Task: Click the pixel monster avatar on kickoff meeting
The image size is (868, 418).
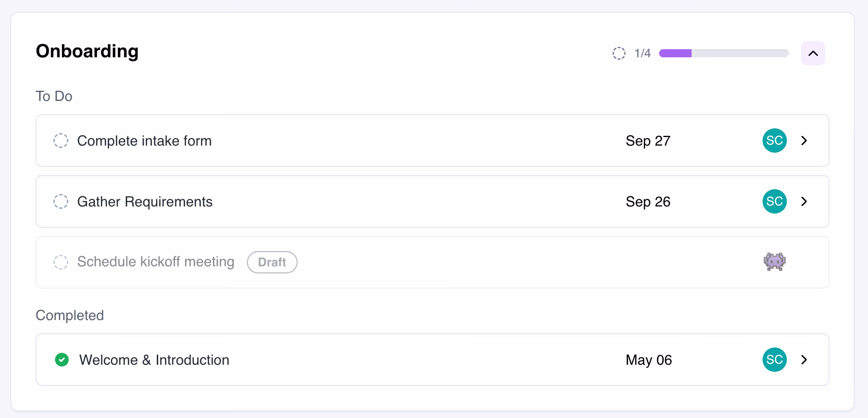Action: coord(774,262)
